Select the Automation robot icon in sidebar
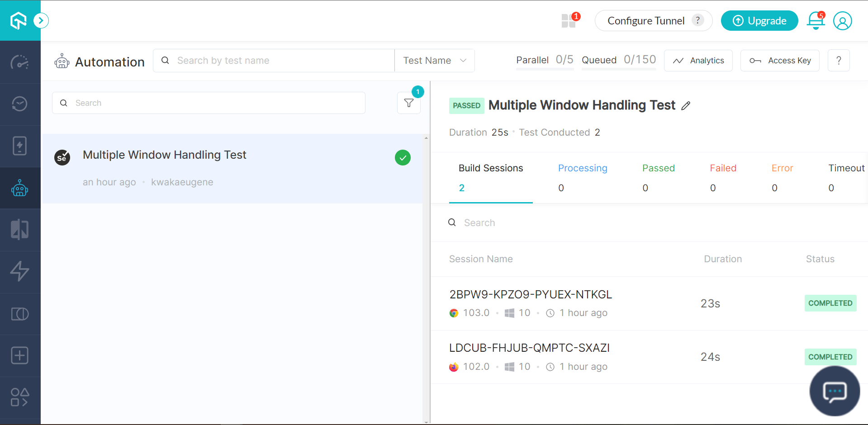Image resolution: width=868 pixels, height=425 pixels. point(20,188)
